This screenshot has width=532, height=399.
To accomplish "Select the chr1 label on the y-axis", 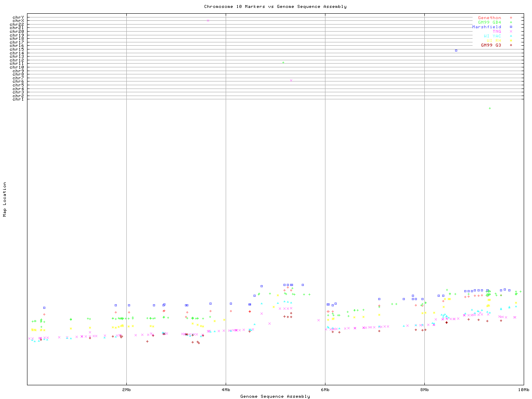I will tap(18, 99).
